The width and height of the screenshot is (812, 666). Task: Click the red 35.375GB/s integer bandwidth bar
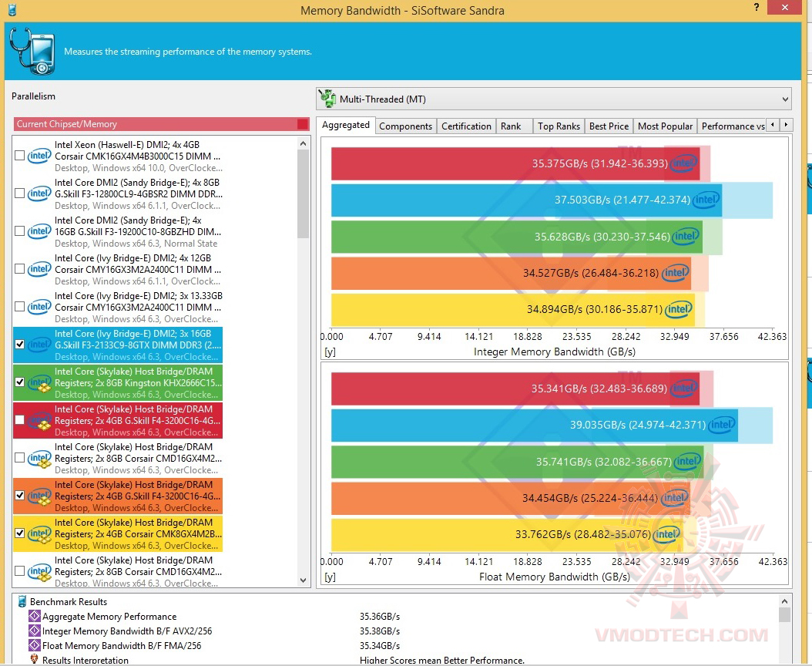(515, 163)
